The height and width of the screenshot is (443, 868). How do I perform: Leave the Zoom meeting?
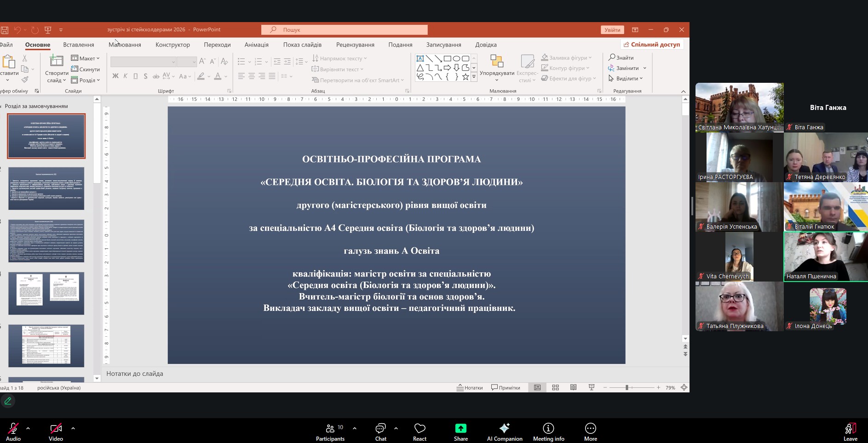tap(850, 430)
